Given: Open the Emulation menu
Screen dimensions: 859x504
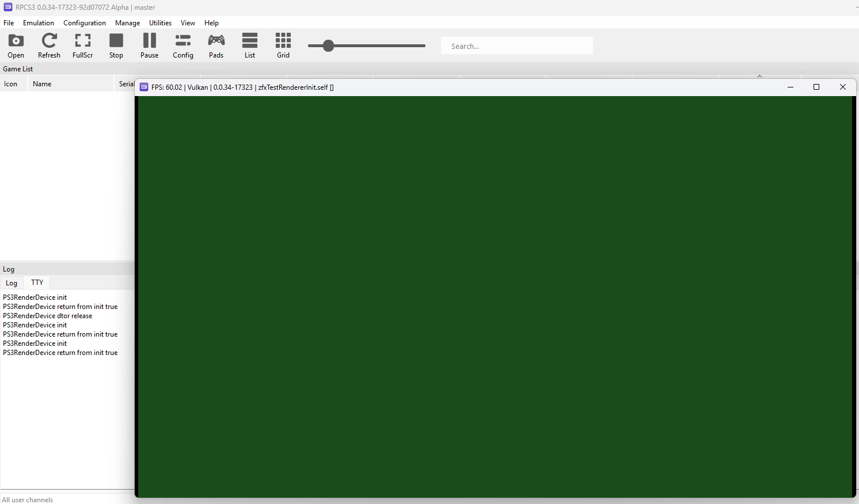Looking at the screenshot, I should click(39, 23).
